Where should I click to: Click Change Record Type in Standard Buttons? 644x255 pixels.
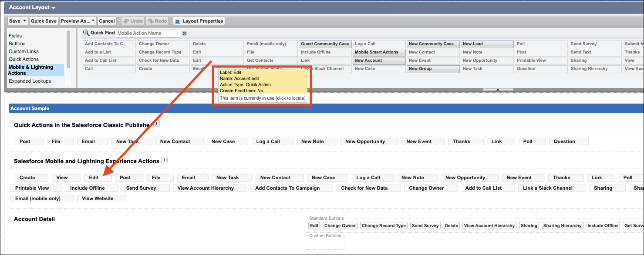384,226
